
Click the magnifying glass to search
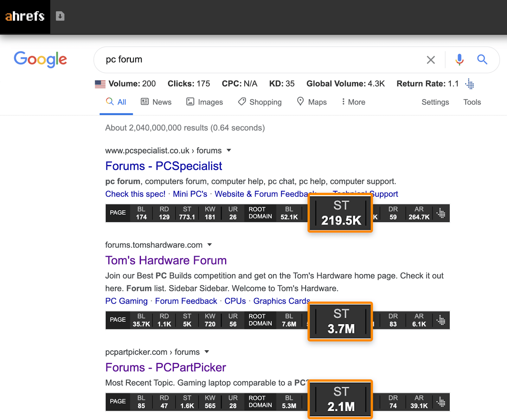click(482, 60)
